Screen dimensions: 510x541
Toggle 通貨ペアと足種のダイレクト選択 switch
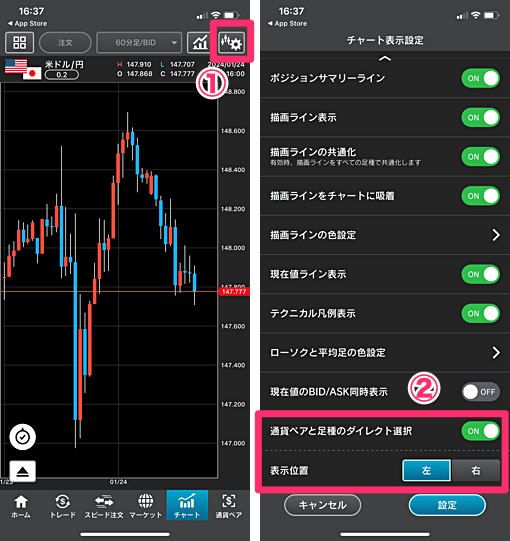(481, 431)
